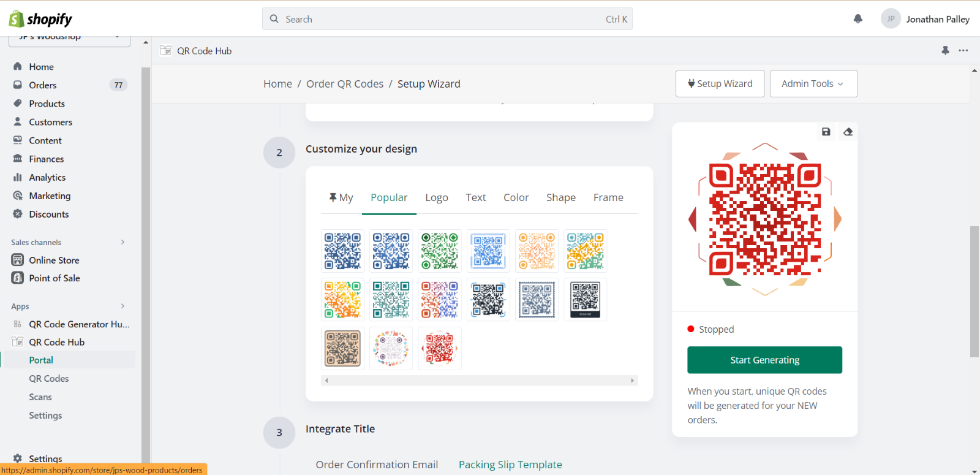The height and width of the screenshot is (475, 980).
Task: Click the Marketing target icon
Action: [18, 196]
